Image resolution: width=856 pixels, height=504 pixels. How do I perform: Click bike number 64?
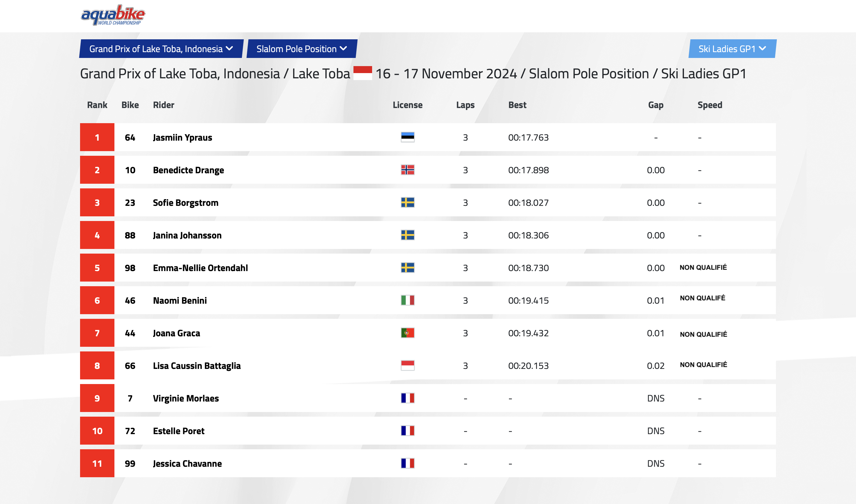coord(130,137)
